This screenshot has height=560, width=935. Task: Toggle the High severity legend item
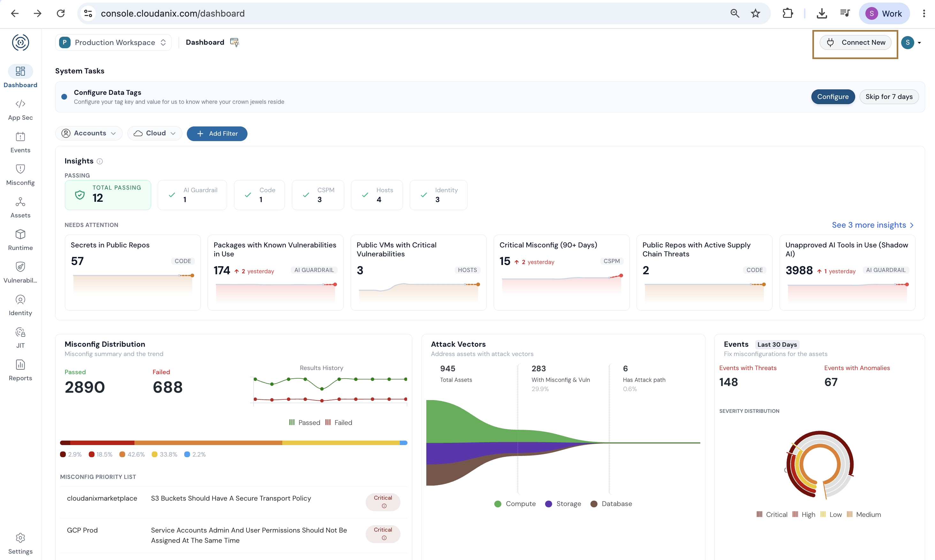tap(804, 514)
